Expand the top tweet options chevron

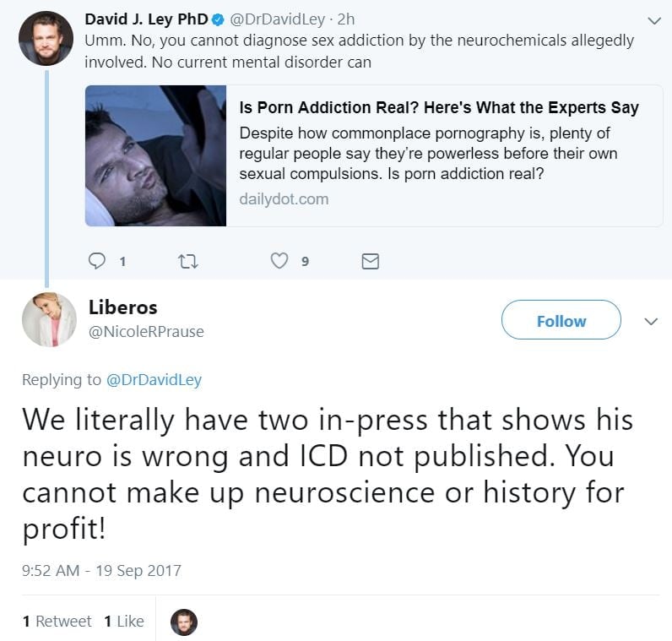[654, 20]
